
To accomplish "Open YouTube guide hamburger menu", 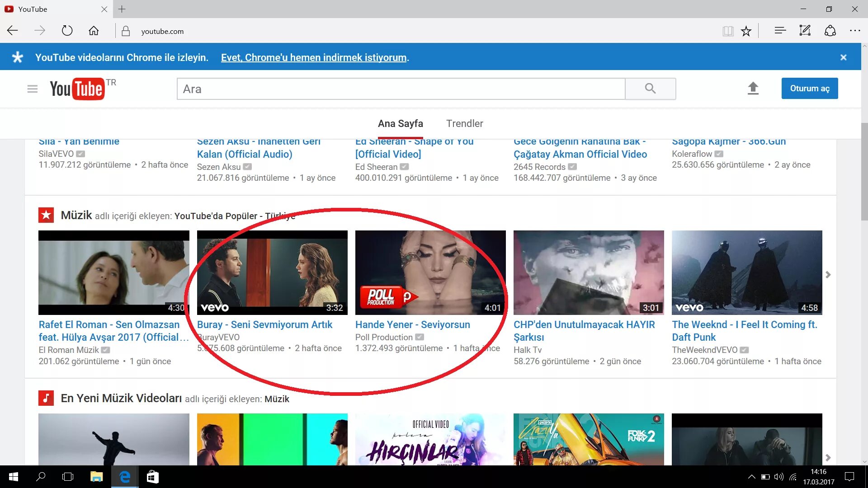I will tap(32, 89).
